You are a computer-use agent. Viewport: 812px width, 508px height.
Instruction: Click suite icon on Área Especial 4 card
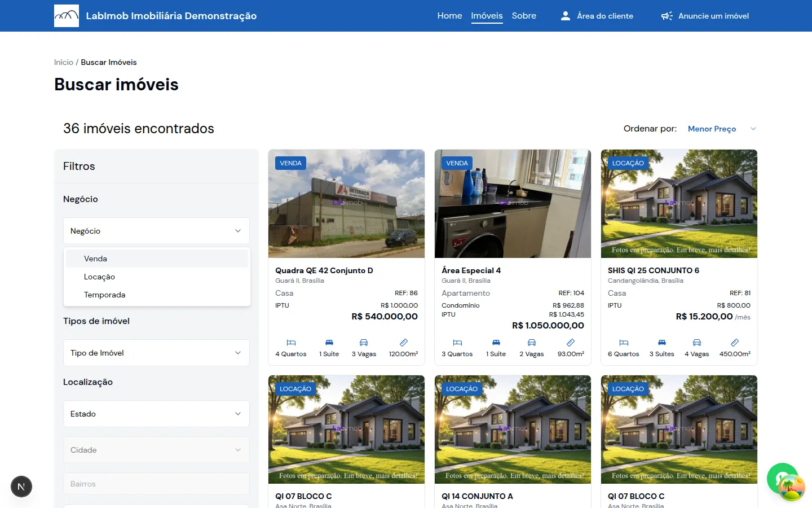[496, 343]
